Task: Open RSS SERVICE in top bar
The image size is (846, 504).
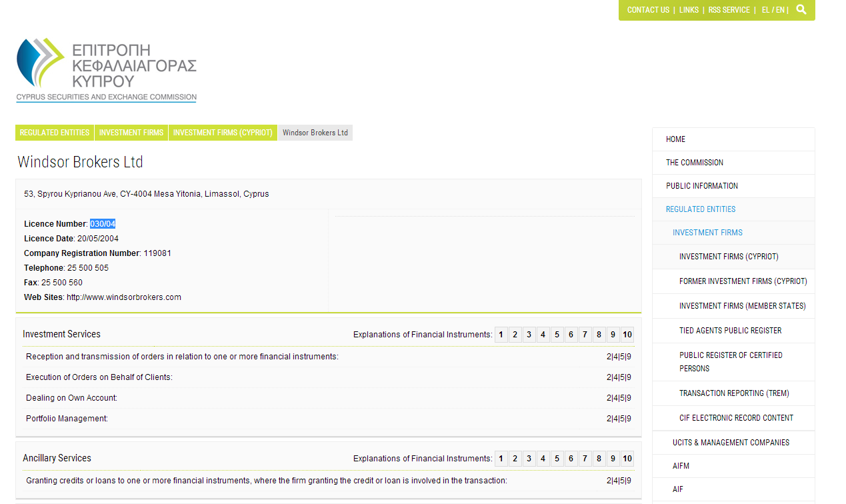Action: pos(729,10)
